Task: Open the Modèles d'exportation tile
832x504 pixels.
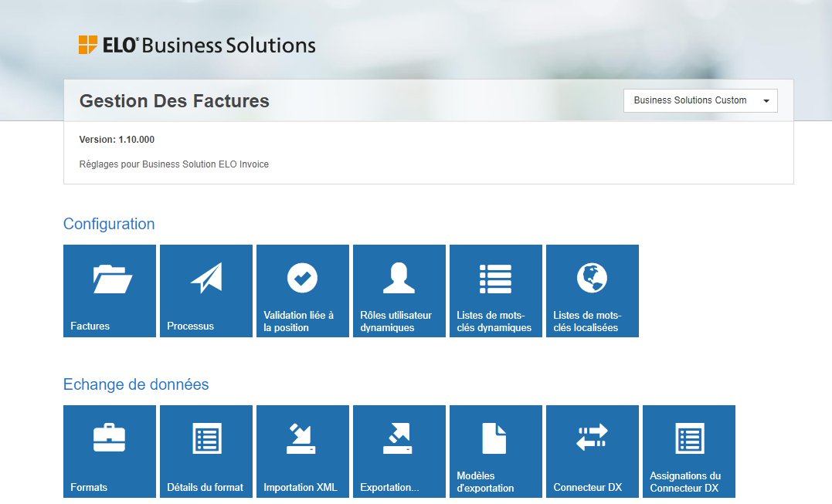Action: (x=496, y=452)
